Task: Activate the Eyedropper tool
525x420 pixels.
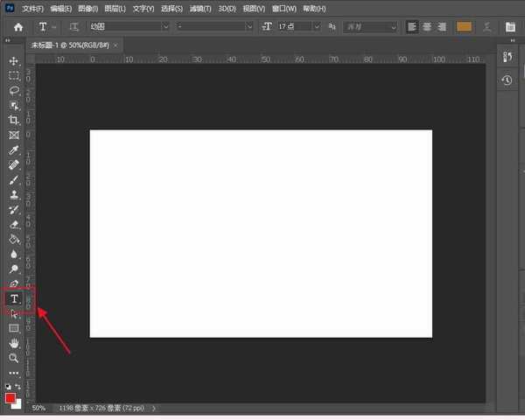Action: (x=14, y=150)
